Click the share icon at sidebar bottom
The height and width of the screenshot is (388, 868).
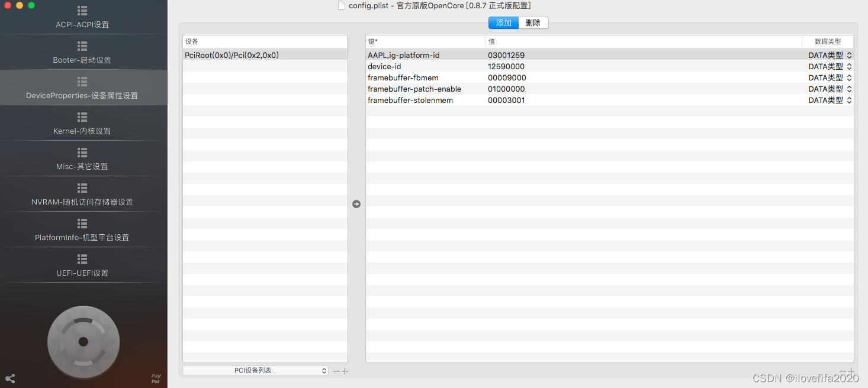pyautogui.click(x=10, y=379)
